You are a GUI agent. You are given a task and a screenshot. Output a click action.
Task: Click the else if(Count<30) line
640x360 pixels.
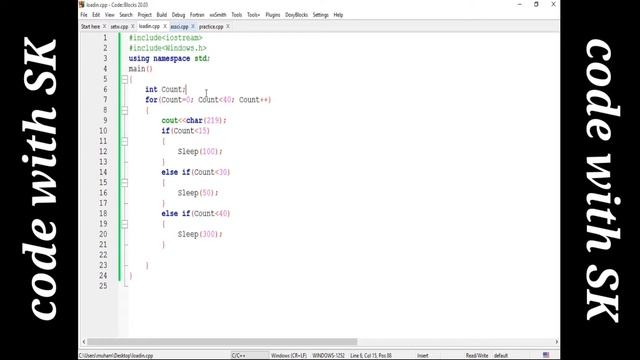coord(196,172)
